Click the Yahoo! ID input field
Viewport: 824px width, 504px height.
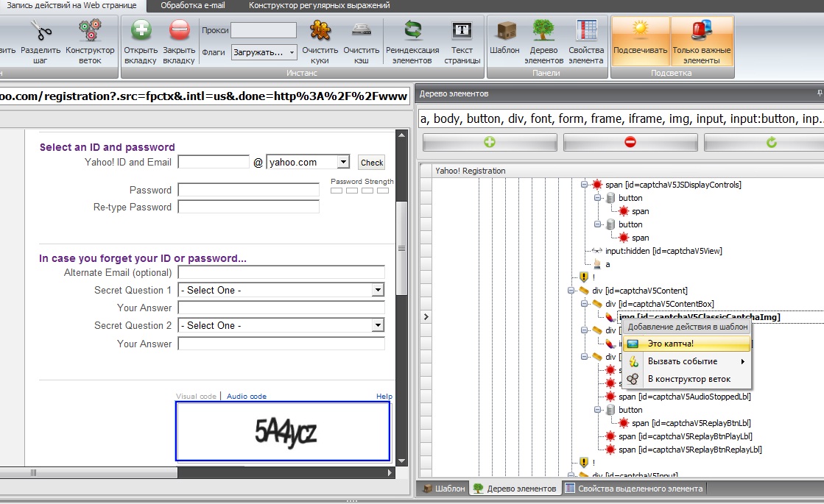(214, 162)
